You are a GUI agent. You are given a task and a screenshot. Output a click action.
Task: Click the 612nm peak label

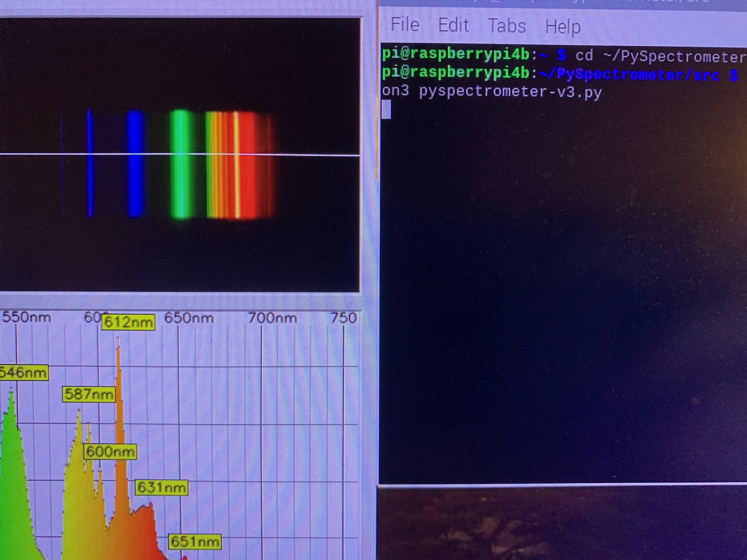[128, 323]
